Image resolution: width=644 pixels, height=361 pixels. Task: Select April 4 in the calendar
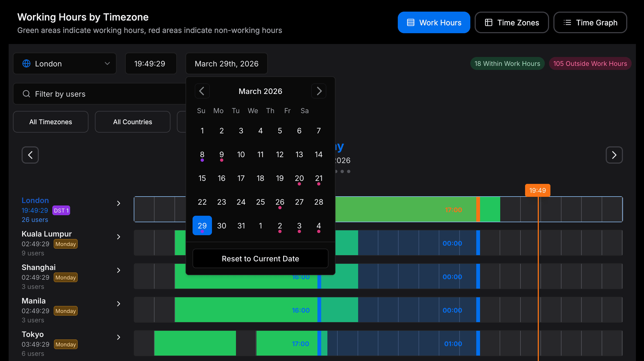[x=319, y=225]
